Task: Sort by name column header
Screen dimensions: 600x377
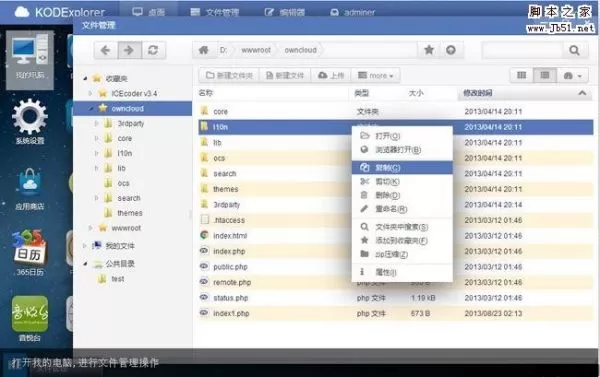Action: pyautogui.click(x=273, y=93)
